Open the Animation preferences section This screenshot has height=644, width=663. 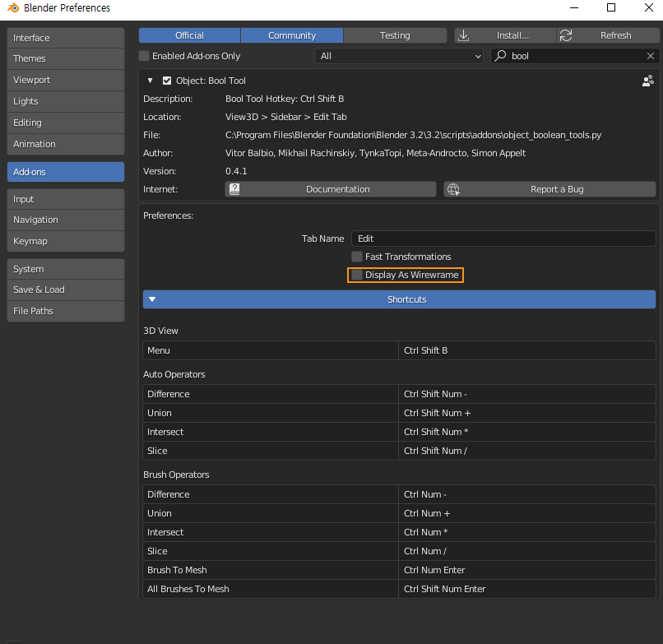(x=66, y=144)
